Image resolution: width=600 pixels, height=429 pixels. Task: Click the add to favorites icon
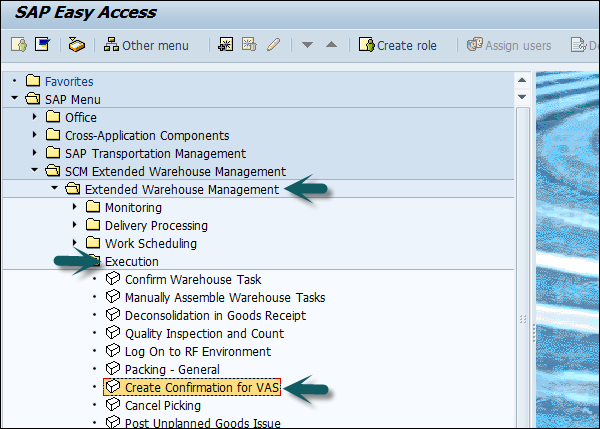pyautogui.click(x=225, y=45)
